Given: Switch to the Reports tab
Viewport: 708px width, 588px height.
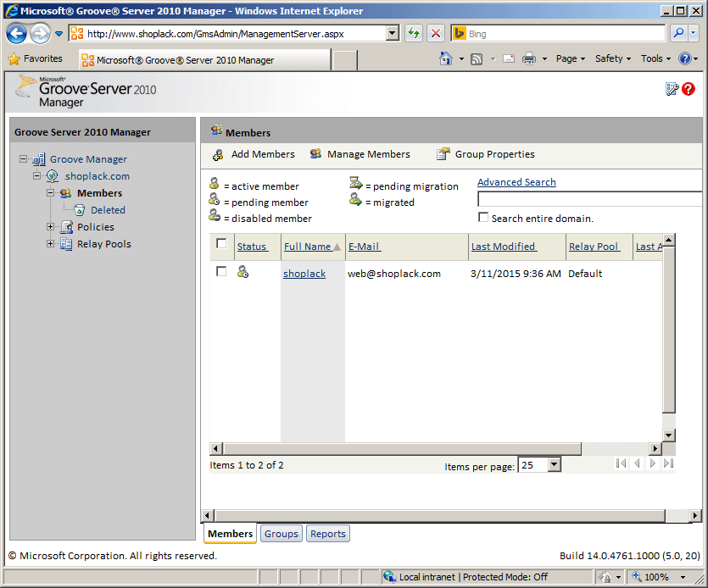Looking at the screenshot, I should tap(328, 534).
